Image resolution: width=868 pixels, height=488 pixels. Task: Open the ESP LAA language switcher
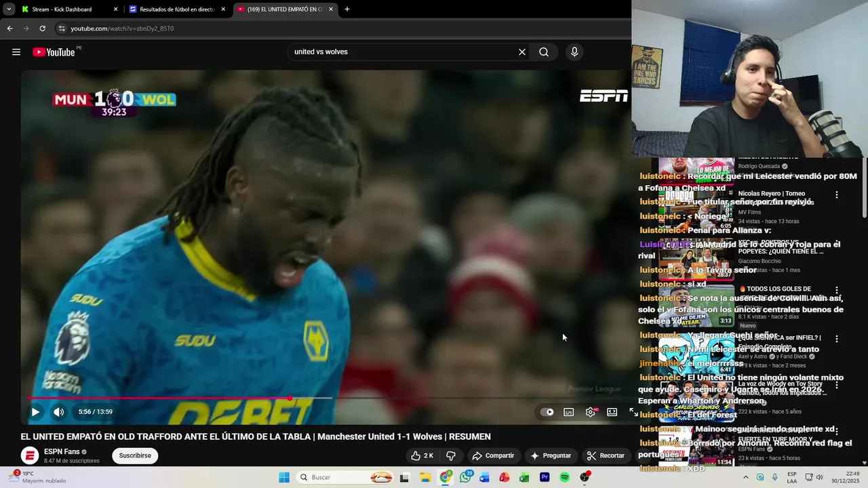tap(792, 477)
